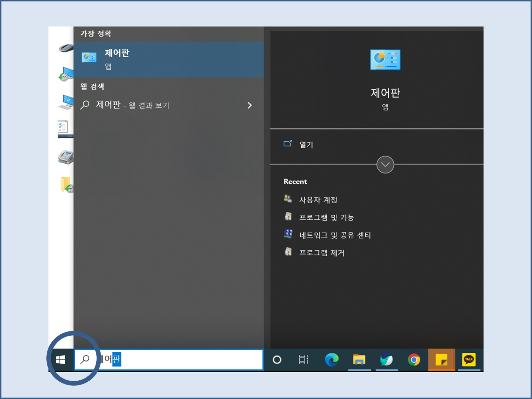Open the recent item 프로그램 및 기능

[326, 217]
